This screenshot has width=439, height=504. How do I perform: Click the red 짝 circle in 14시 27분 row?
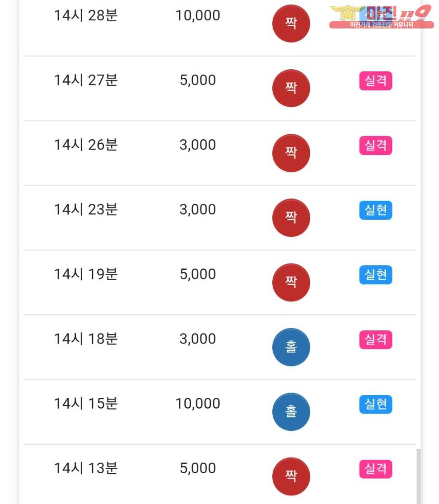tap(291, 88)
